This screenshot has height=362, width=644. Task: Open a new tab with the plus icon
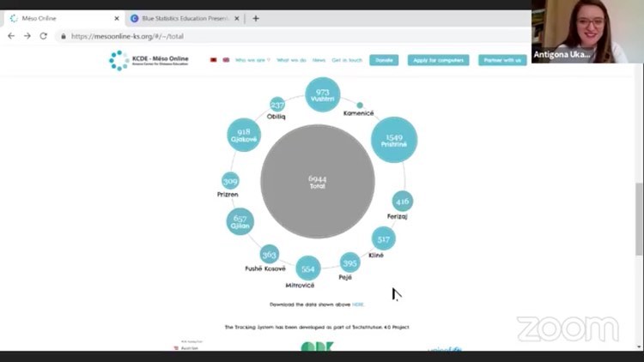(256, 19)
